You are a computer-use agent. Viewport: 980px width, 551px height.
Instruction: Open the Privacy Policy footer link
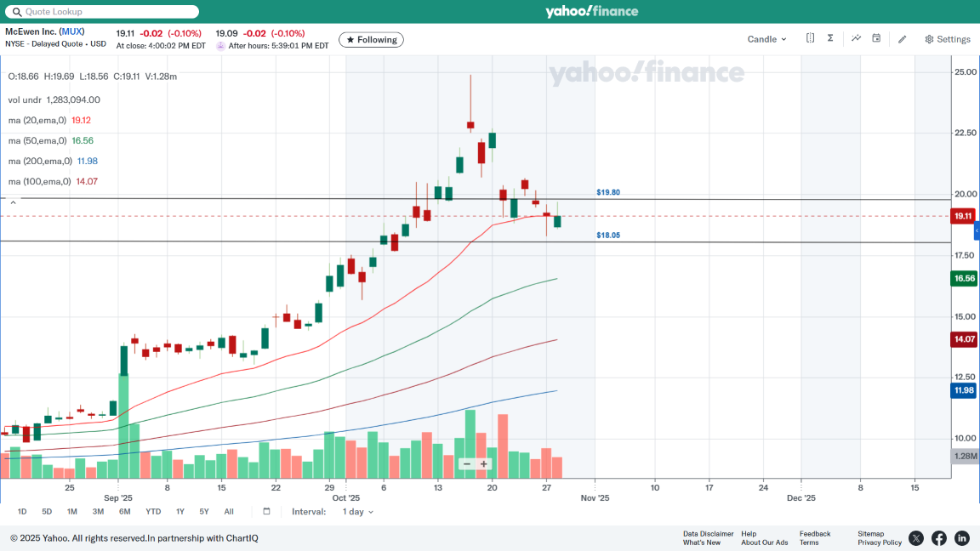coord(880,542)
